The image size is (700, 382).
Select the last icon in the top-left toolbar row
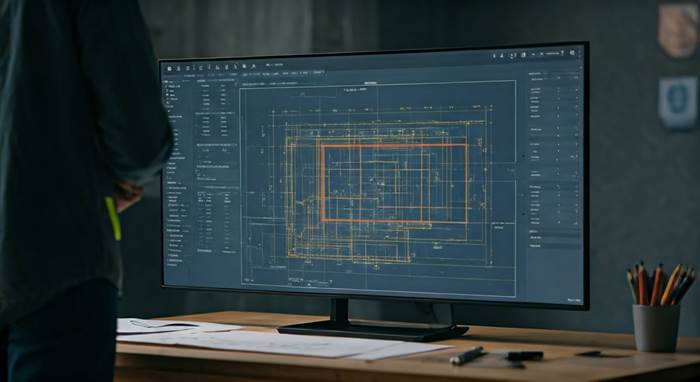254,66
